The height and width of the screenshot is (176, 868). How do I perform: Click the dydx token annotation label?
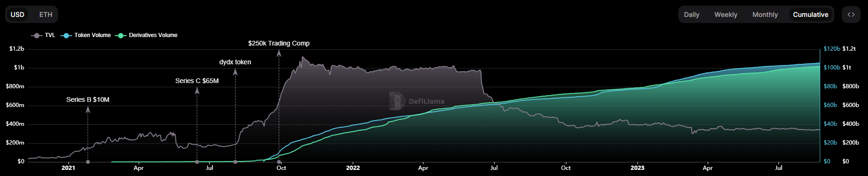(x=235, y=62)
